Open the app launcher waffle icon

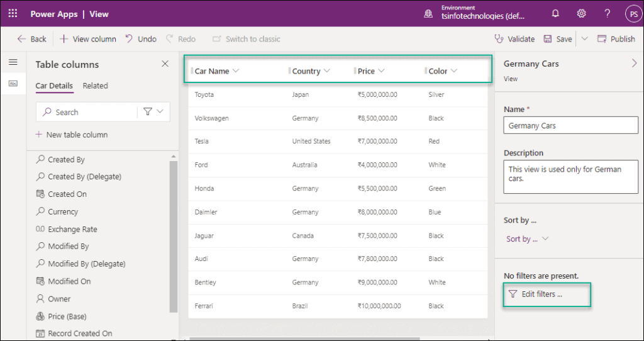click(x=13, y=14)
